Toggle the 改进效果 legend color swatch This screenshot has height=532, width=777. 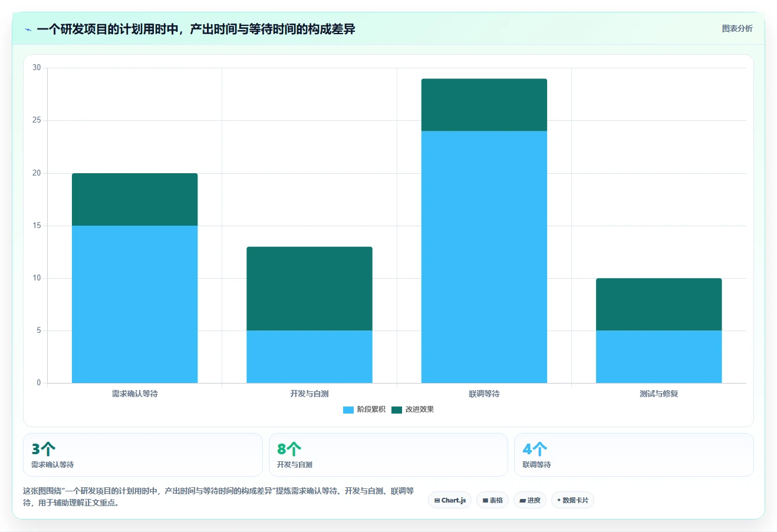click(396, 410)
